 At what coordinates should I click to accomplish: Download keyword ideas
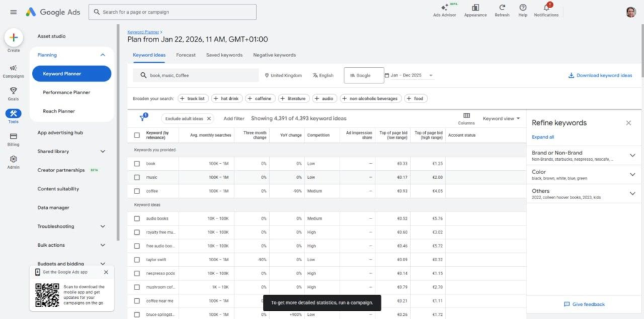[x=601, y=75]
